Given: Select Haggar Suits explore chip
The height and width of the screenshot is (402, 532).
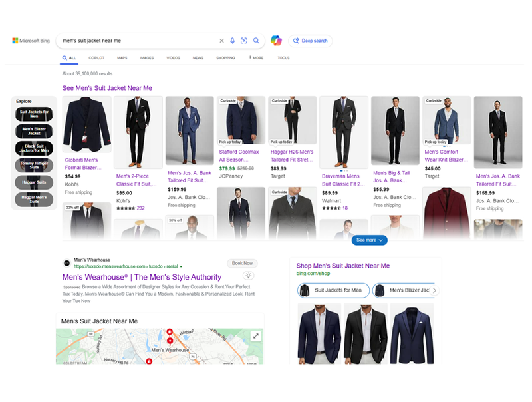Looking at the screenshot, I should click(x=34, y=182).
